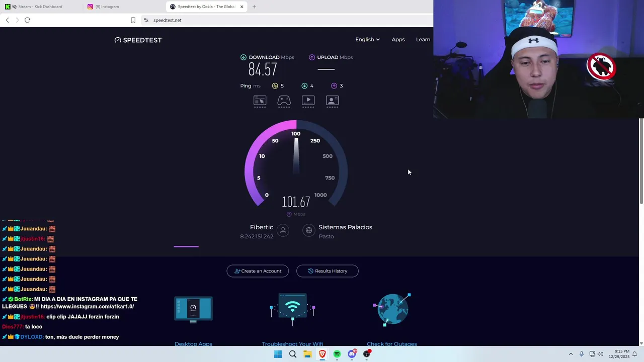Open Spotify from the taskbar
The height and width of the screenshot is (362, 644).
(337, 354)
